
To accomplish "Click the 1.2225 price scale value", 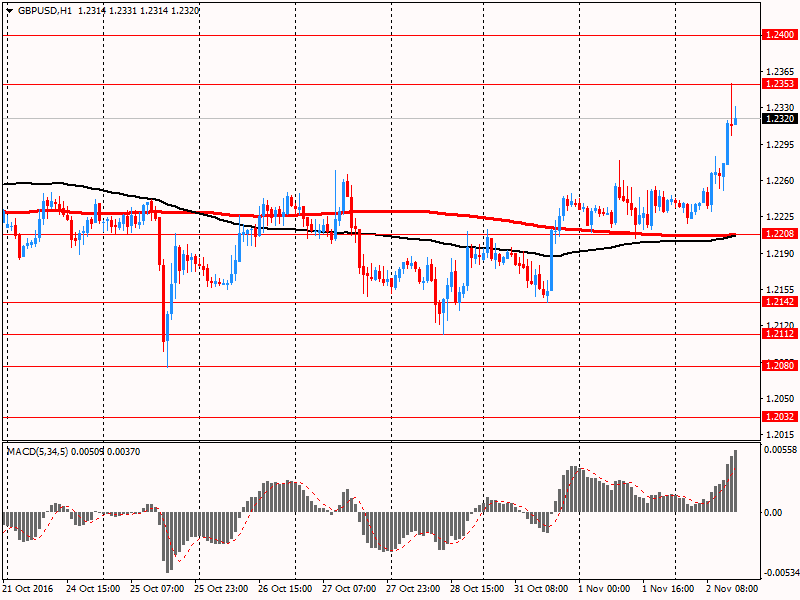I will 780,217.
